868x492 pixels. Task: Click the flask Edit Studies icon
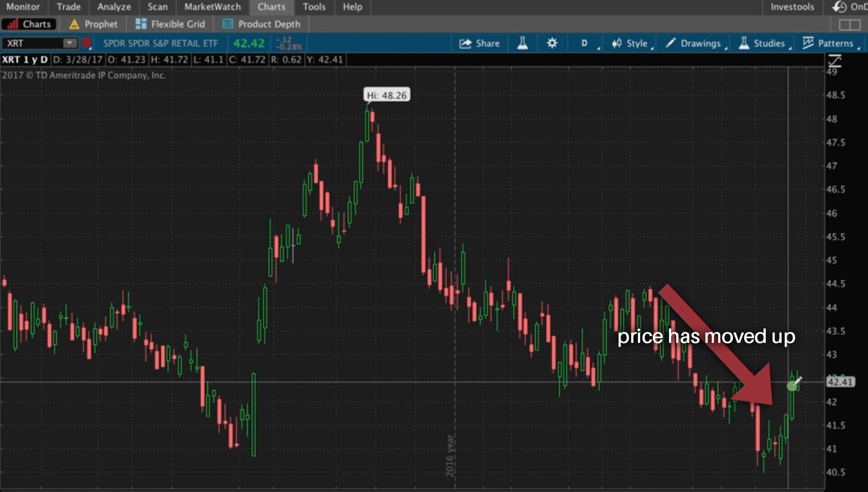tap(522, 43)
